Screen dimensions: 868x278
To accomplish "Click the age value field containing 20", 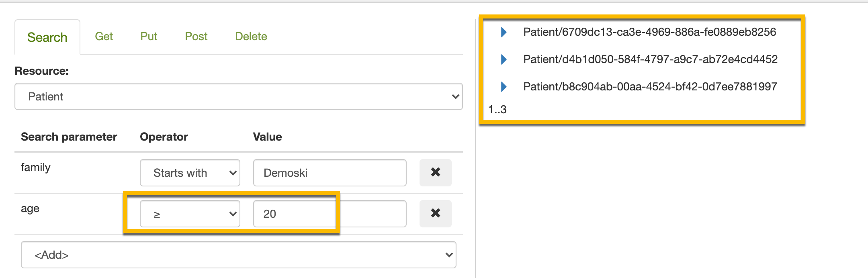I will pyautogui.click(x=330, y=214).
